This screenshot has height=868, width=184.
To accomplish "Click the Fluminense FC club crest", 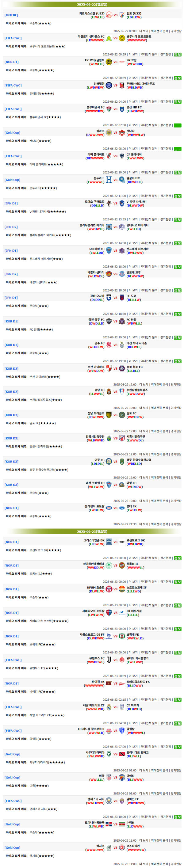I will tap(109, 109).
